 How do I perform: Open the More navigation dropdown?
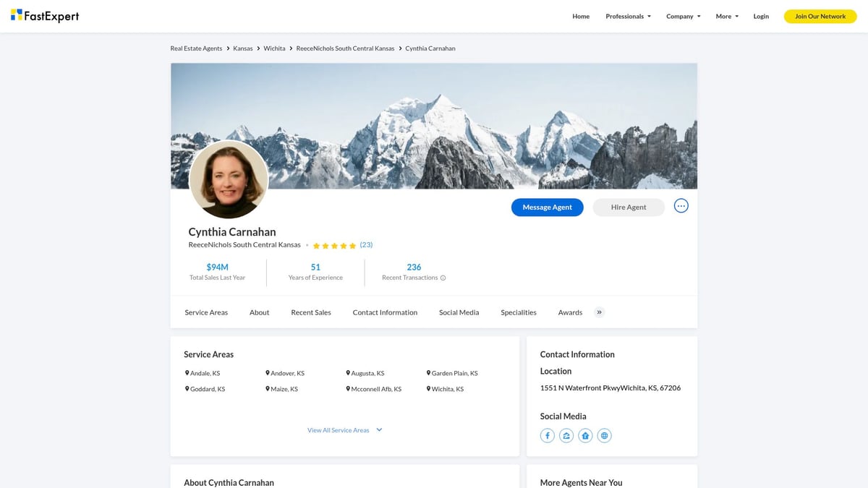pyautogui.click(x=726, y=16)
